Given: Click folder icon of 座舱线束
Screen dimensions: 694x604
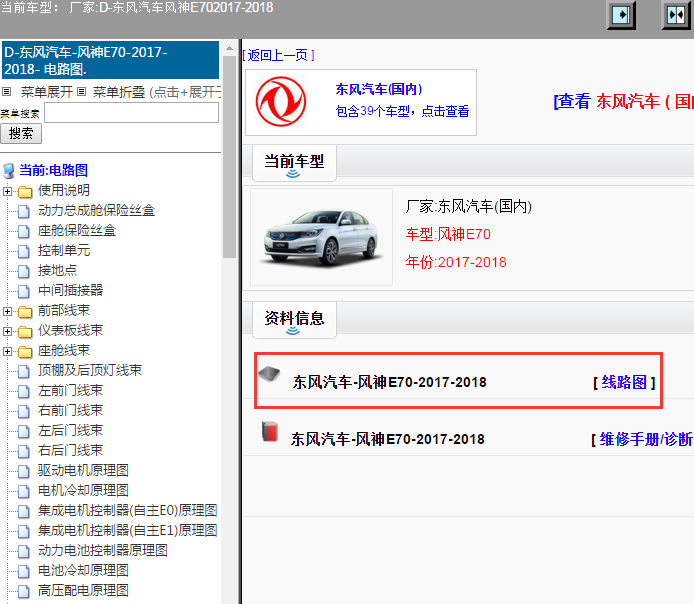Looking at the screenshot, I should click(x=25, y=352).
